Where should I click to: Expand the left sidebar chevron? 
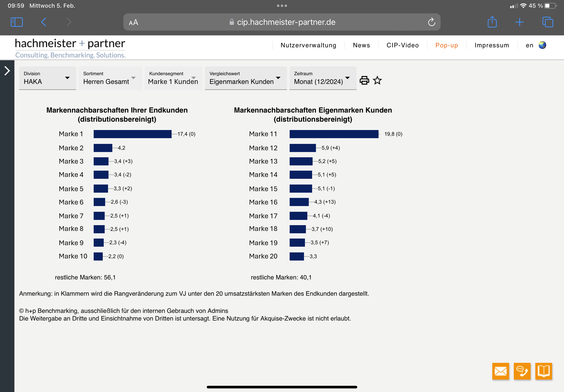pyautogui.click(x=7, y=71)
